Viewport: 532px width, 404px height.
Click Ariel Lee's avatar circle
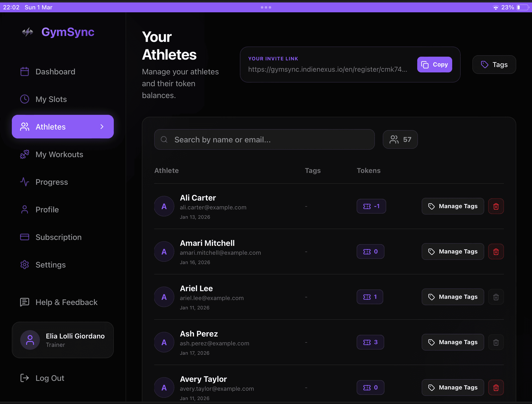(164, 297)
